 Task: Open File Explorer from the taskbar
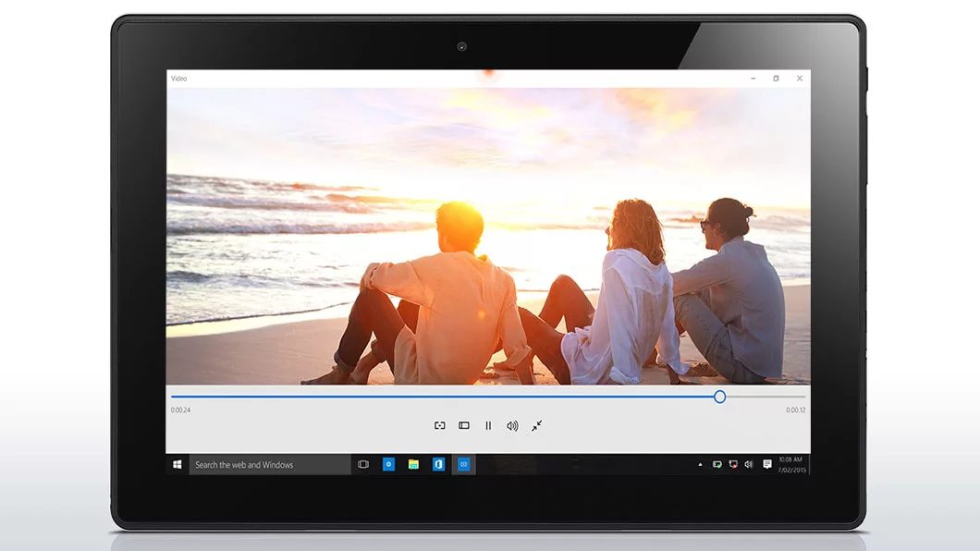(413, 464)
